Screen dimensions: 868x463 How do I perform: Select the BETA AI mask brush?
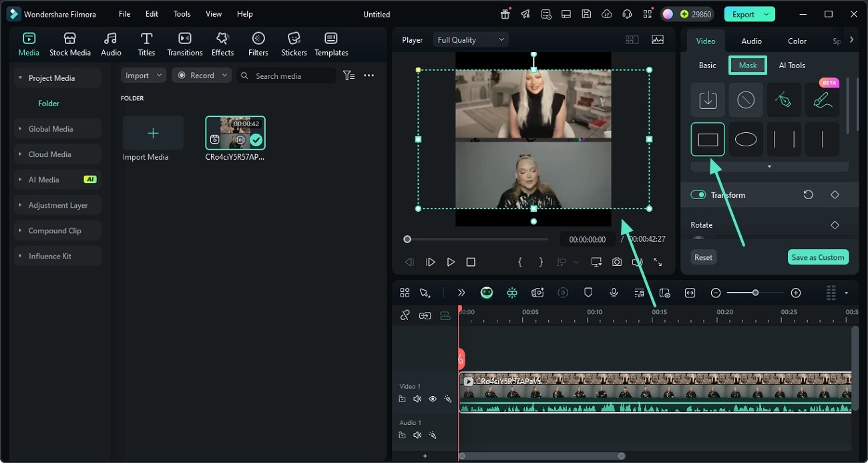click(x=822, y=100)
